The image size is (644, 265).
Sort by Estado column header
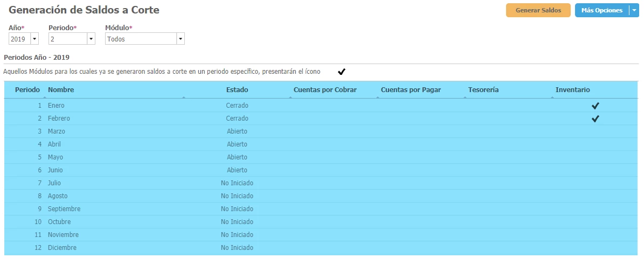pyautogui.click(x=237, y=90)
